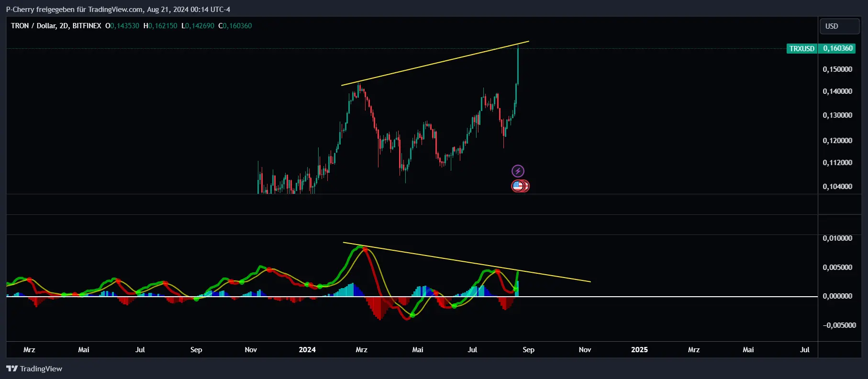Click the Sep label next to 2024 Jul
This screenshot has height=379, width=868.
point(528,350)
